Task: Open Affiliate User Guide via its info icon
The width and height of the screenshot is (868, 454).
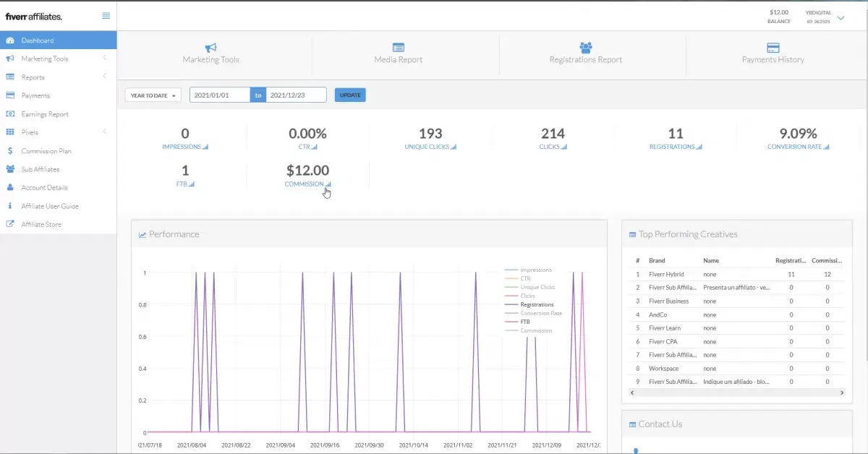Action: pyautogui.click(x=10, y=206)
